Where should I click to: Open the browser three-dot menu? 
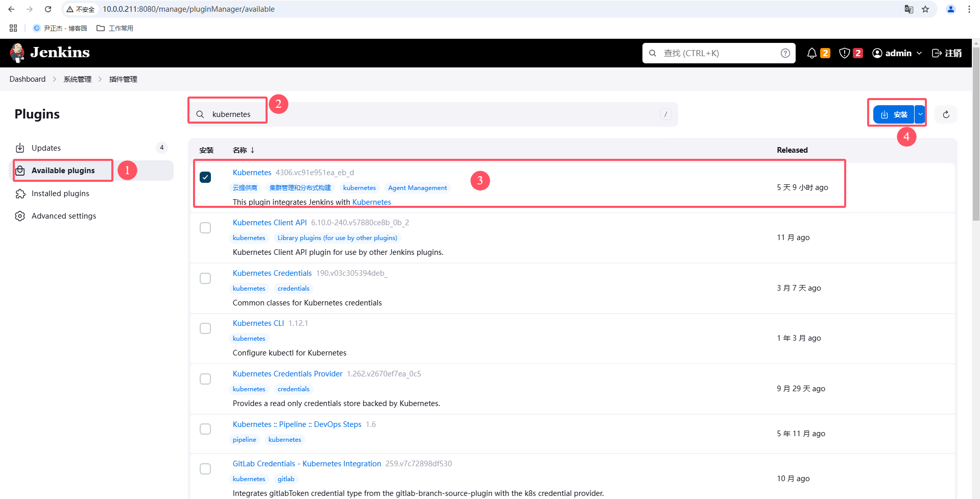click(x=969, y=9)
